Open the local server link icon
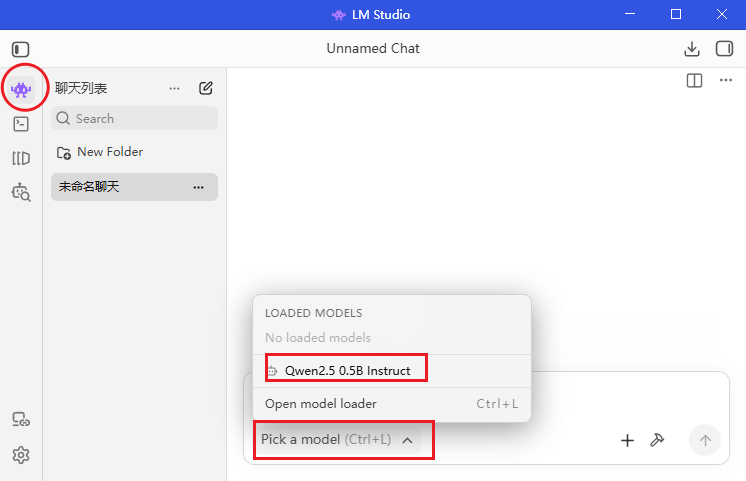 pyautogui.click(x=21, y=420)
